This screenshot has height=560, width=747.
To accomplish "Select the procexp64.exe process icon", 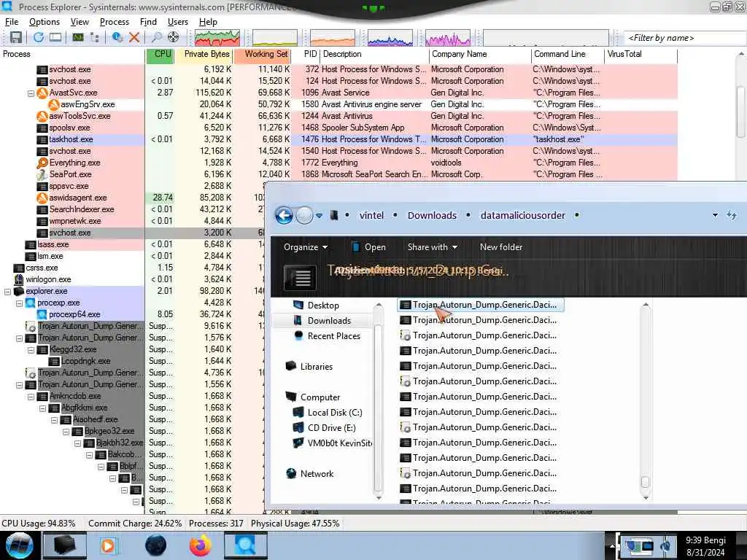I will pos(42,314).
